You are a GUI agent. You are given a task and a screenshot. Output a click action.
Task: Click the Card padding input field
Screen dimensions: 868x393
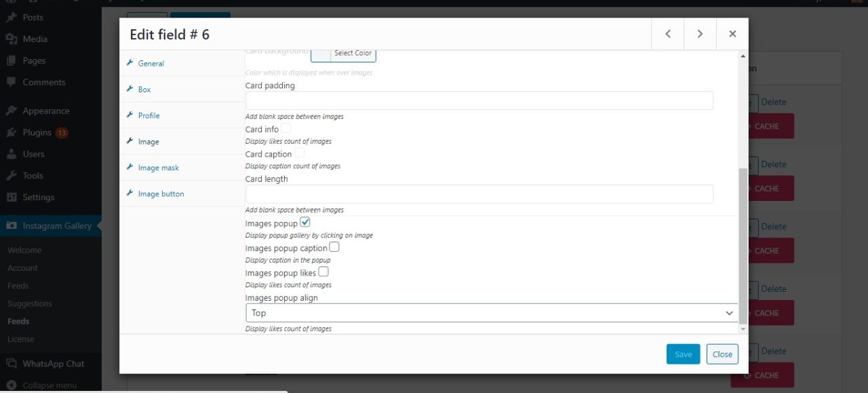click(479, 100)
